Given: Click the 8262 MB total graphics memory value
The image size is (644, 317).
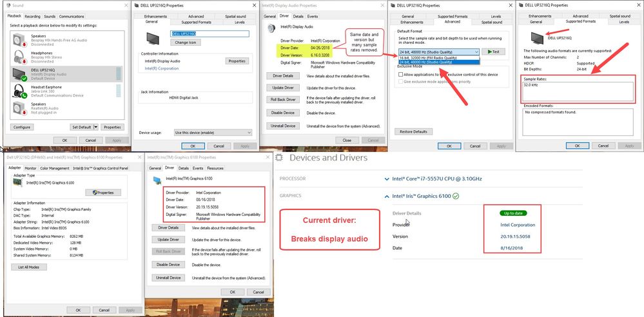Looking at the screenshot, I should (77, 236).
